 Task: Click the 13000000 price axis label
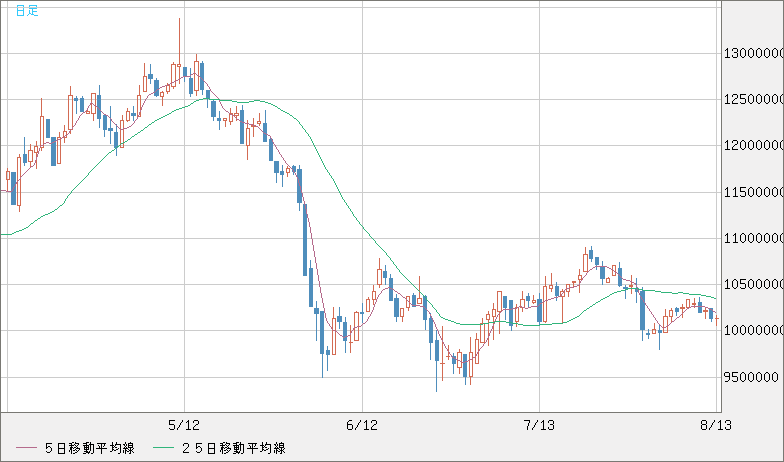point(754,53)
